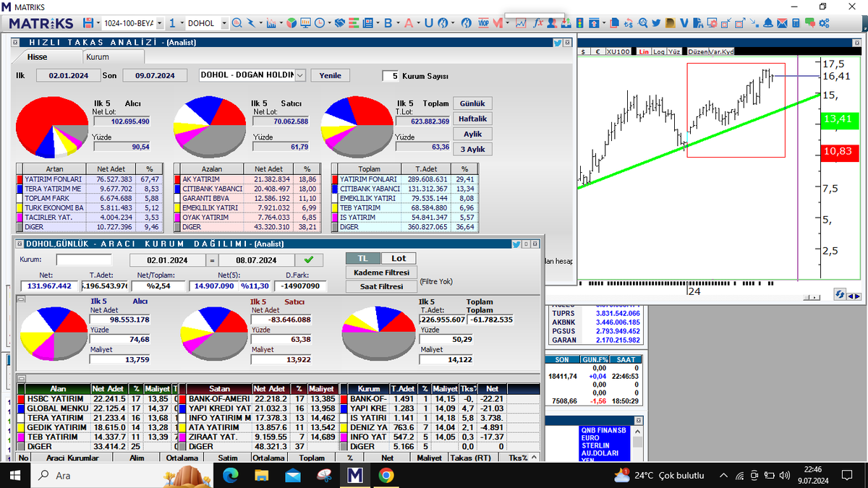
Task: Click the line chart toolbar icon
Action: tap(521, 23)
